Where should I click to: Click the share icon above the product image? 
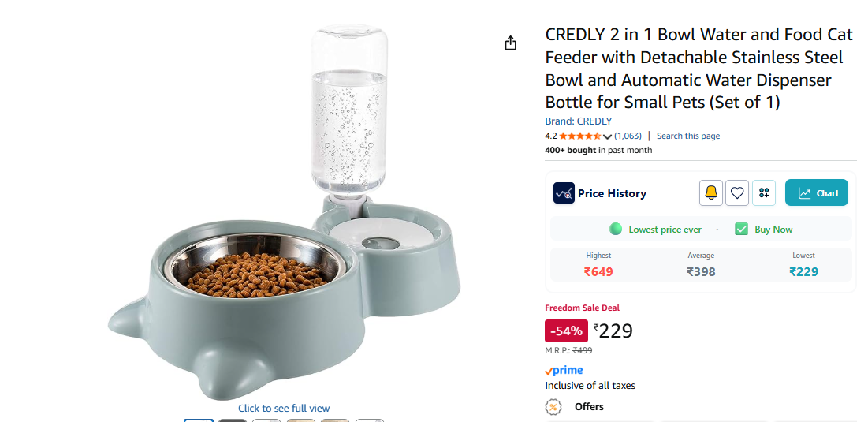tap(511, 43)
